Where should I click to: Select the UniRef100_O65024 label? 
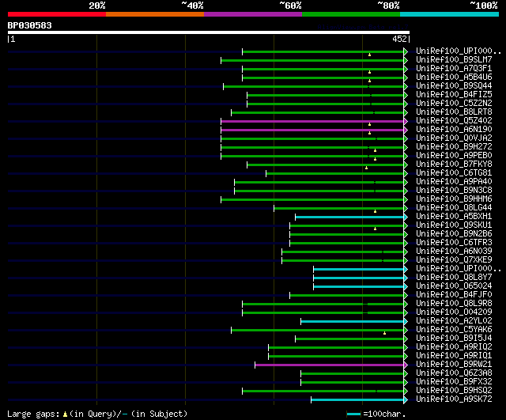point(454,286)
